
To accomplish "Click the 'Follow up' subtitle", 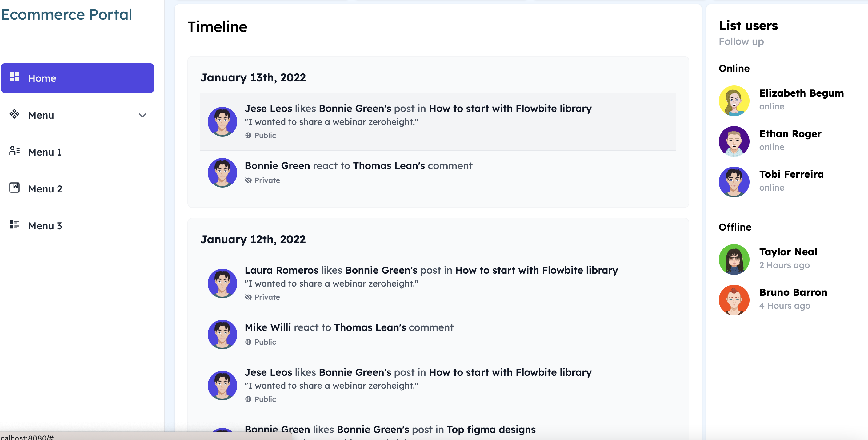I will coord(741,42).
